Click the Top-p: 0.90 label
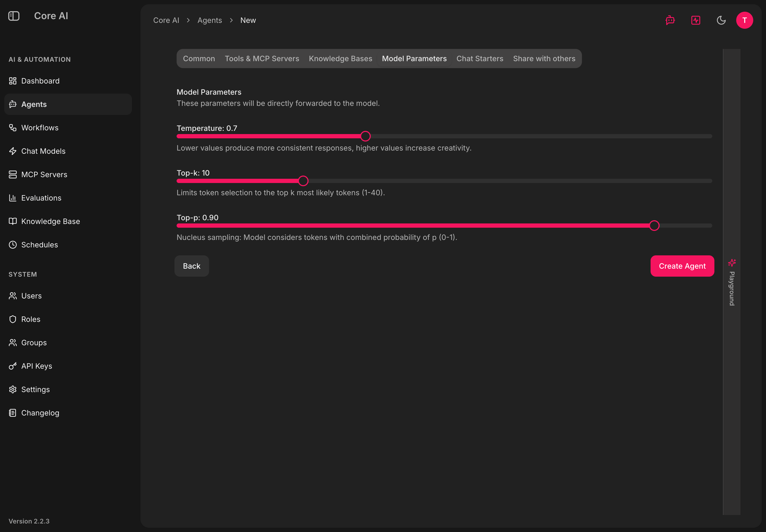This screenshot has width=766, height=532. point(197,218)
